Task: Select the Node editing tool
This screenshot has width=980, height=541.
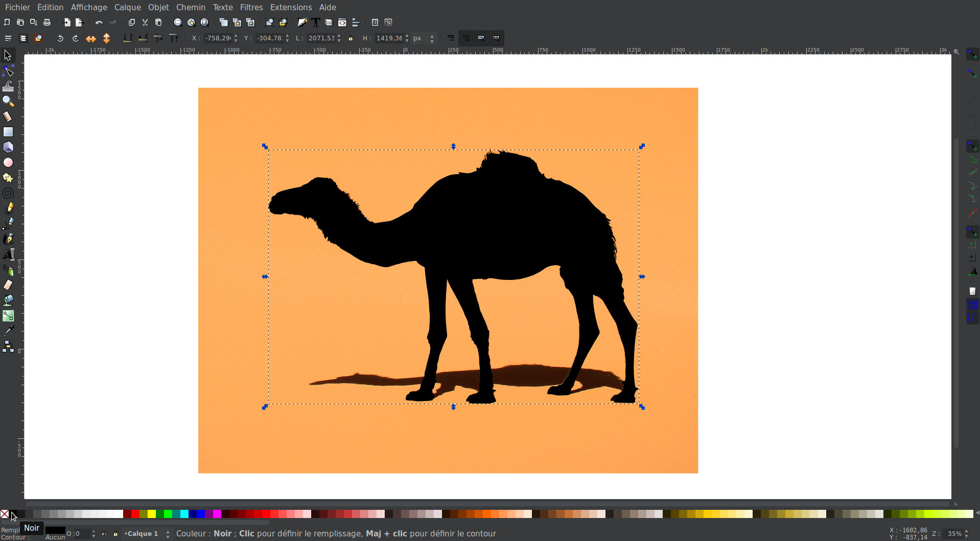Action: [8, 71]
